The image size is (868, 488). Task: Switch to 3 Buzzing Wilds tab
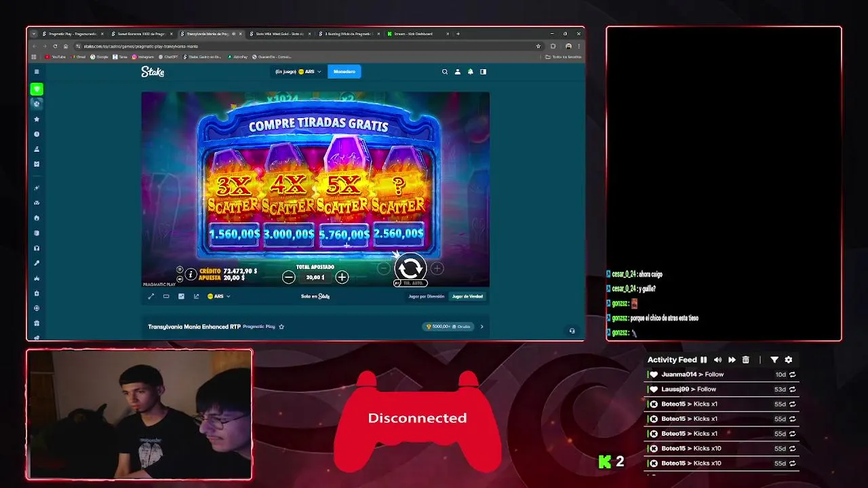(349, 34)
